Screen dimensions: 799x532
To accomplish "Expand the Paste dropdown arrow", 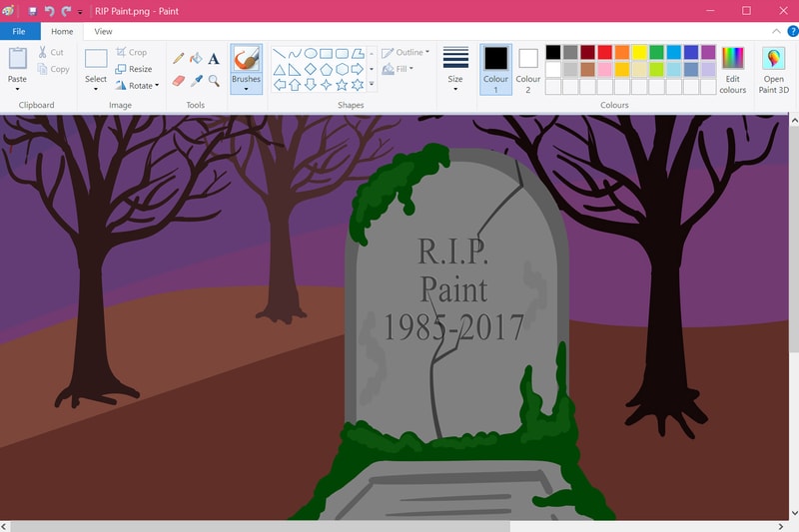I will point(17,90).
